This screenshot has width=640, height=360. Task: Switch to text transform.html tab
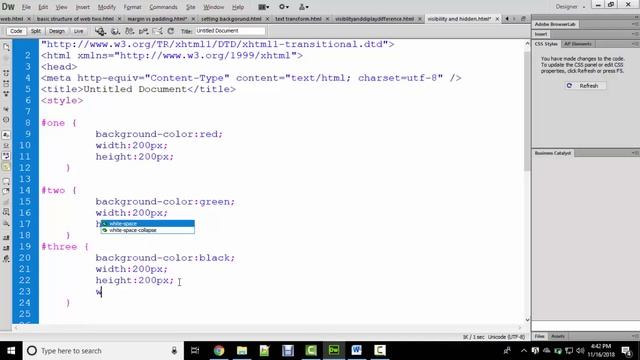tap(298, 19)
